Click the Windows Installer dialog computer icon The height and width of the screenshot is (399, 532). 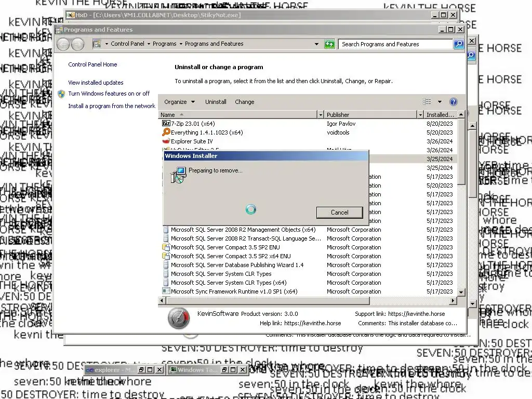click(179, 175)
